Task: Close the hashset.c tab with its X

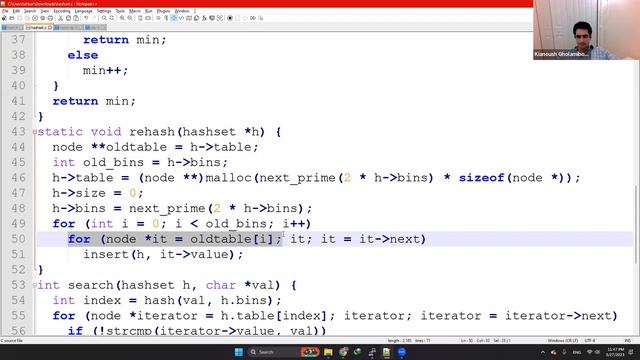Action: [x=50, y=27]
